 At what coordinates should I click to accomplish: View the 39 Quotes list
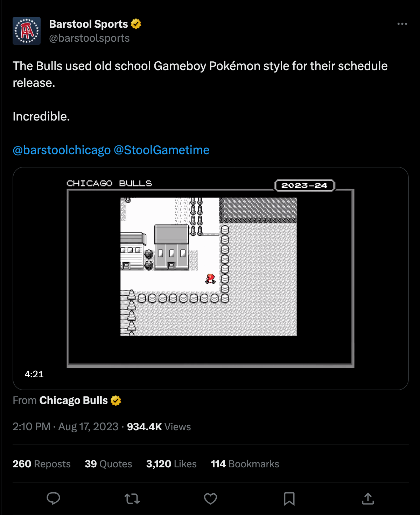tap(108, 464)
